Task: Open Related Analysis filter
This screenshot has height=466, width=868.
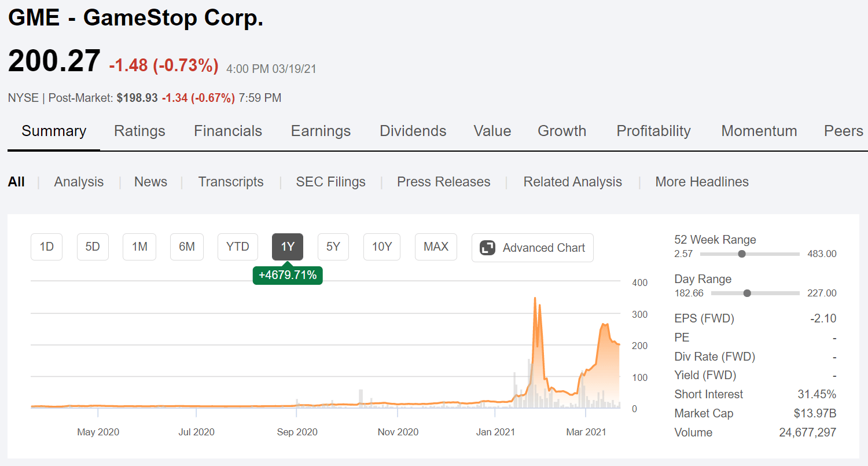Action: (x=573, y=182)
